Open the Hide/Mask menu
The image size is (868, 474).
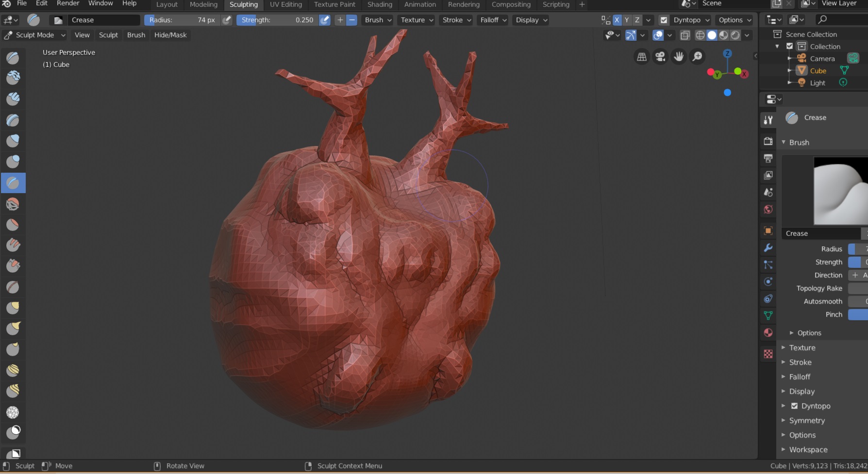[170, 35]
